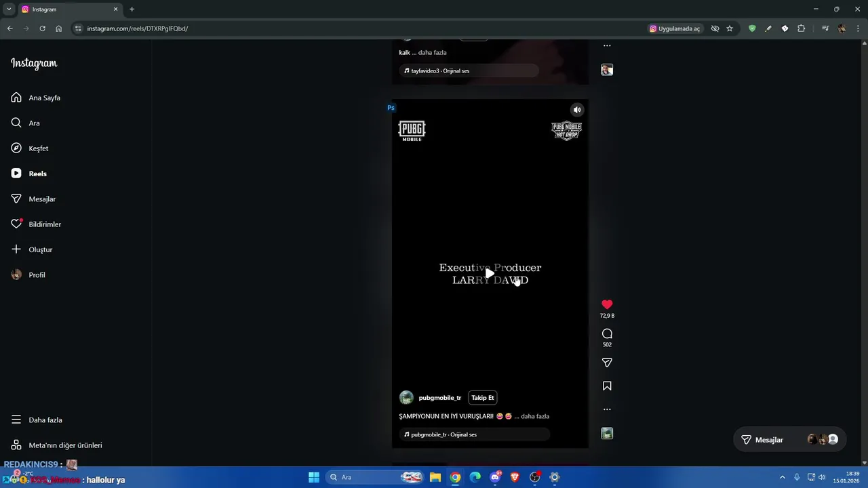View site information icon in address bar
This screenshot has height=488, width=868.
(x=78, y=28)
